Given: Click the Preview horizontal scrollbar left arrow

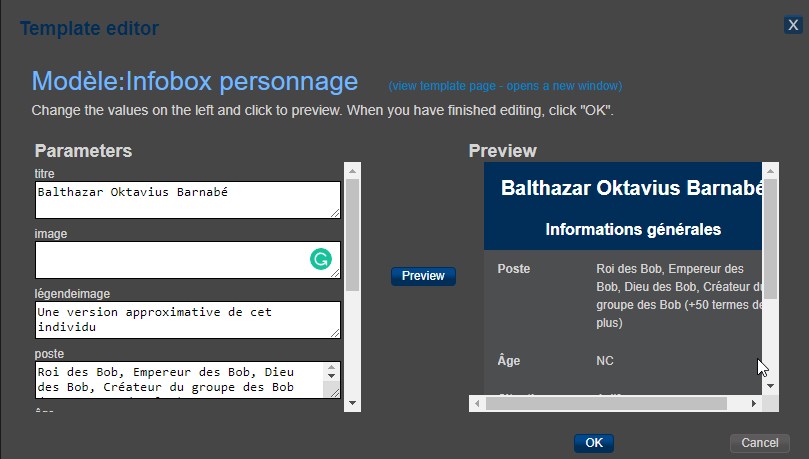Looking at the screenshot, I should [478, 403].
